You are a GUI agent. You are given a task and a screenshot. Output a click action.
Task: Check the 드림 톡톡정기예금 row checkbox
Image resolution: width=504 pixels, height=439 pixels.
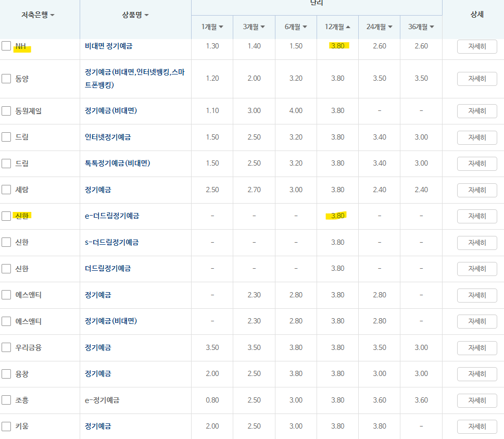tap(6, 164)
